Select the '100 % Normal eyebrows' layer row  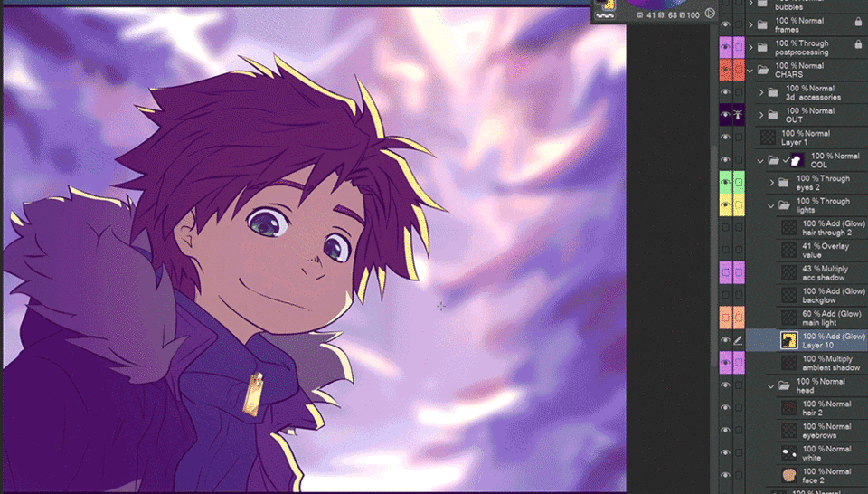[807, 431]
